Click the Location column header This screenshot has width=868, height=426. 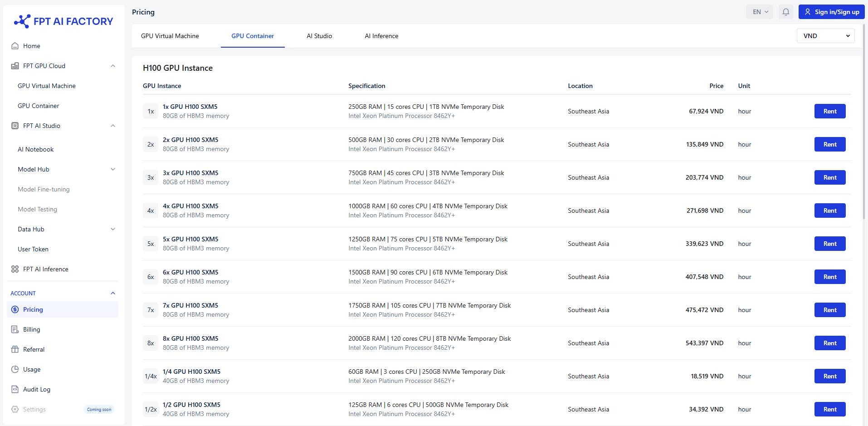pos(580,86)
